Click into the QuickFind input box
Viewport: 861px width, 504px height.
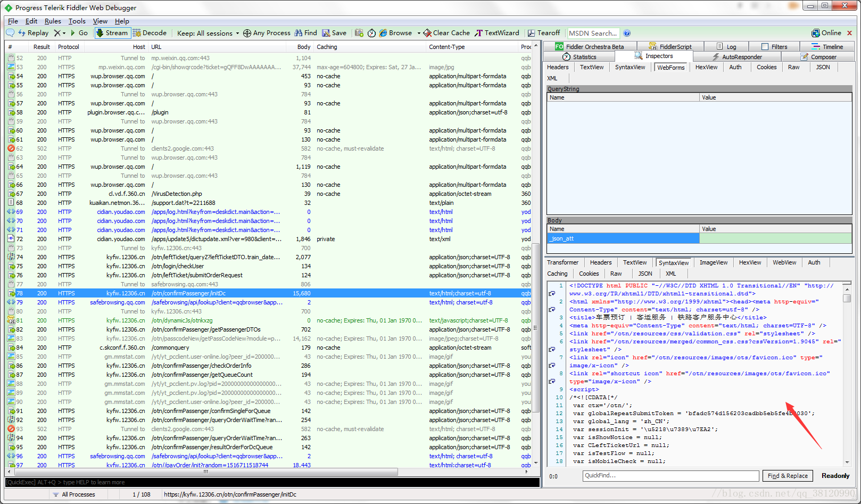tap(670, 476)
